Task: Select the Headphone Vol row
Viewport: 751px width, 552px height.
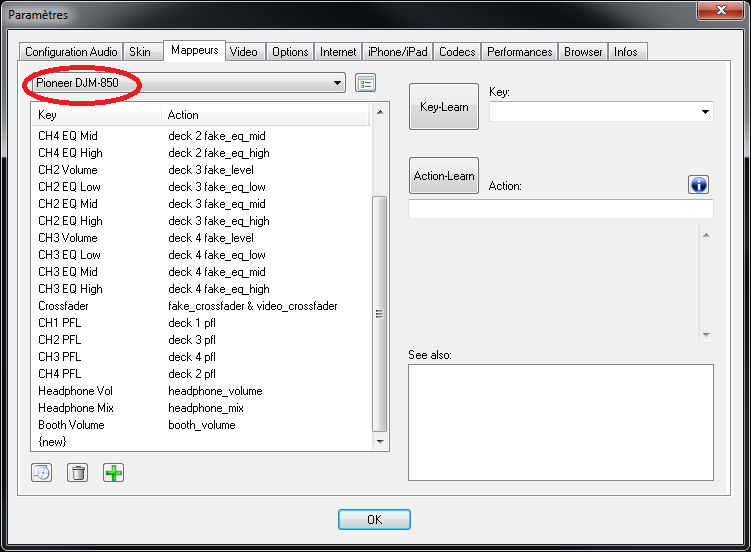Action: (x=202, y=391)
